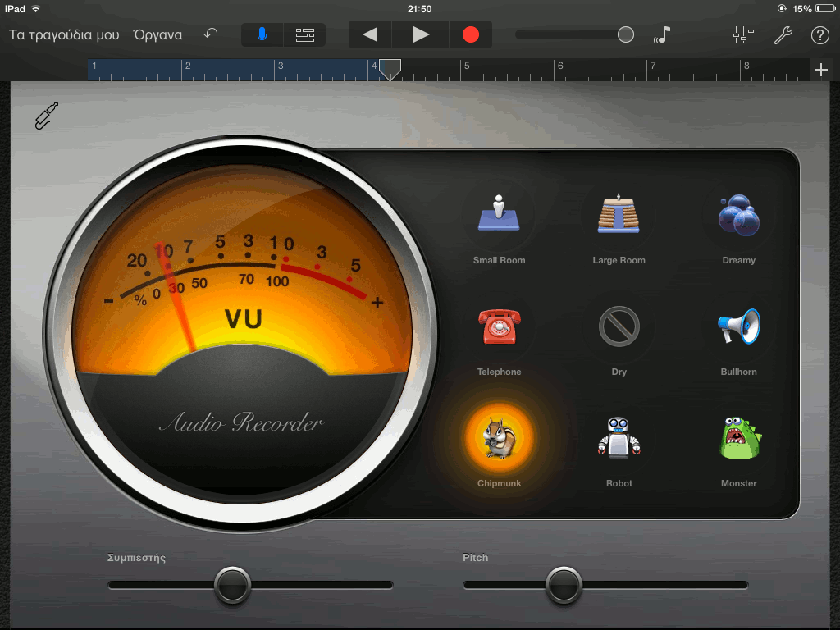Choose the Bullhorn megaphone effect

point(739,326)
